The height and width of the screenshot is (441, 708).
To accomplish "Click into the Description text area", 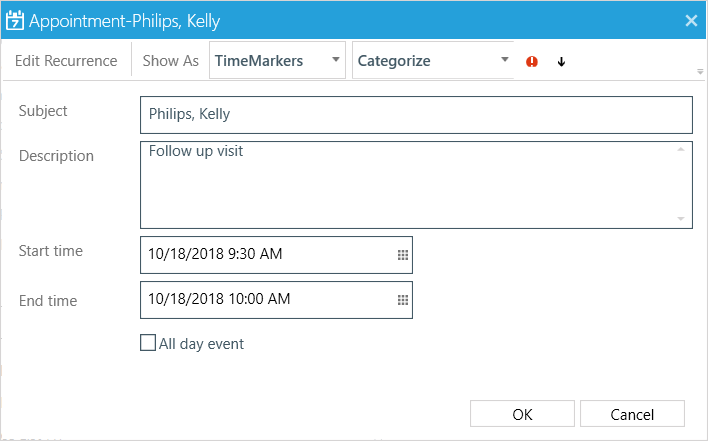I will [416, 185].
